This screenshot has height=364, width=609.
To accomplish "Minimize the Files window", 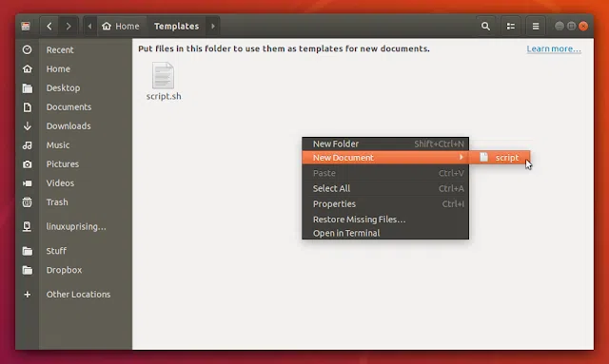I will coord(560,26).
